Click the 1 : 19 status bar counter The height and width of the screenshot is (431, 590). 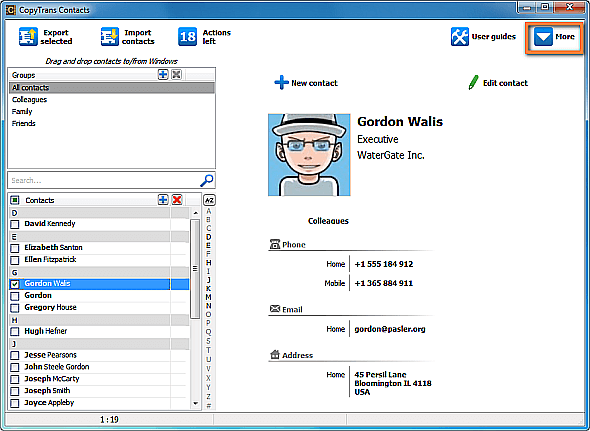(x=109, y=419)
